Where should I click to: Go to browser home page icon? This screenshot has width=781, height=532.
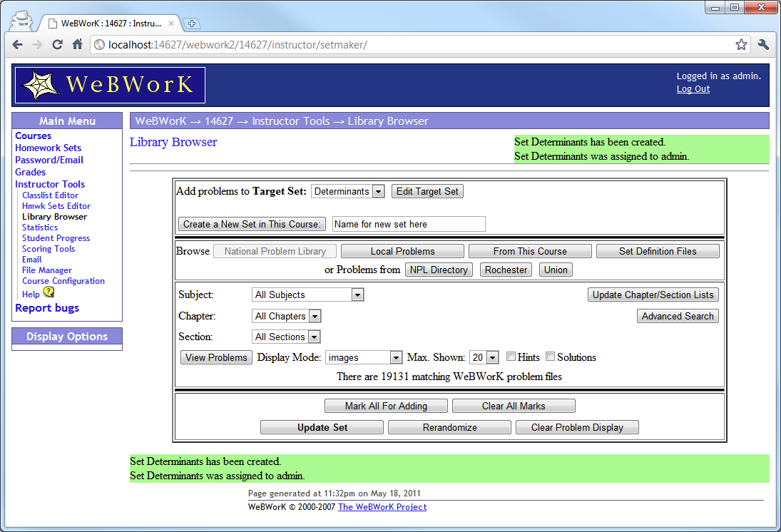pos(77,45)
